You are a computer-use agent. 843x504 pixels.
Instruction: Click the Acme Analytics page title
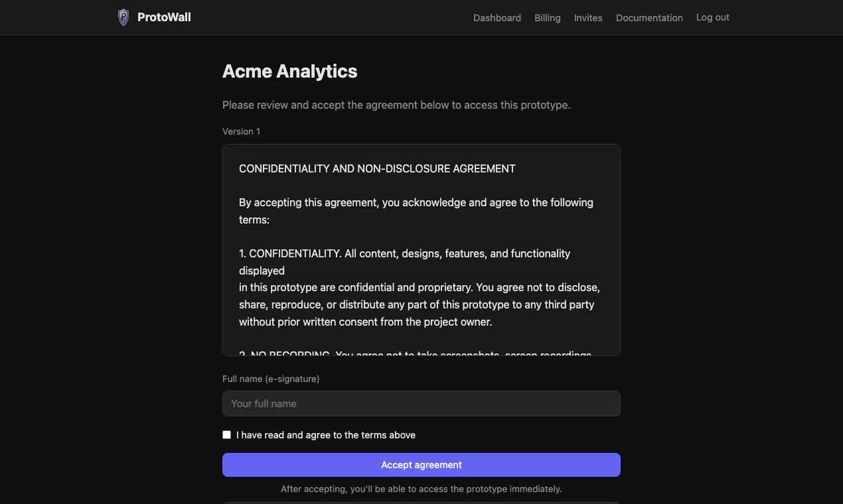289,71
